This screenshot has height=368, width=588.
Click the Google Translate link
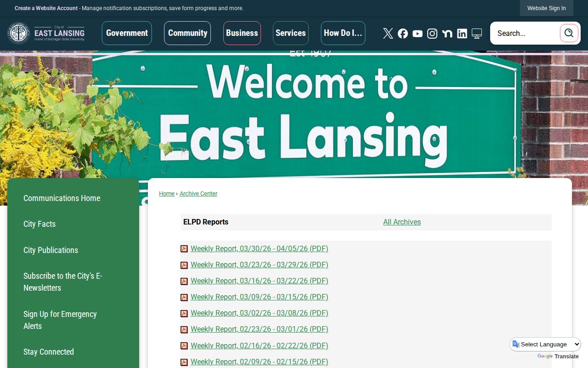point(558,356)
